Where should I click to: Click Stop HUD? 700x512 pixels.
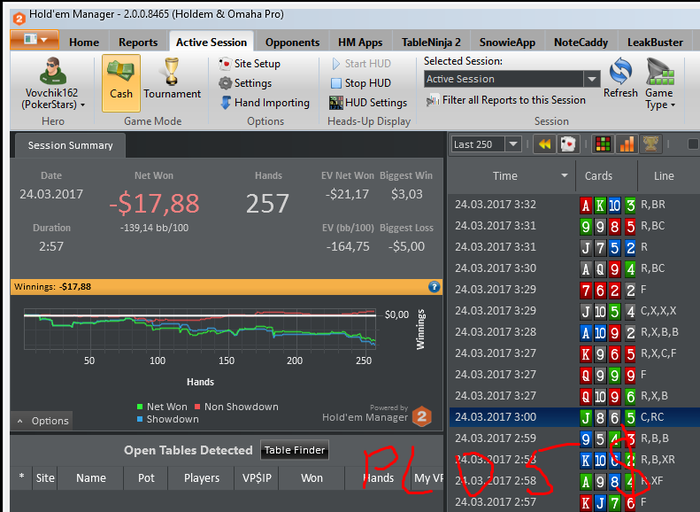click(361, 83)
